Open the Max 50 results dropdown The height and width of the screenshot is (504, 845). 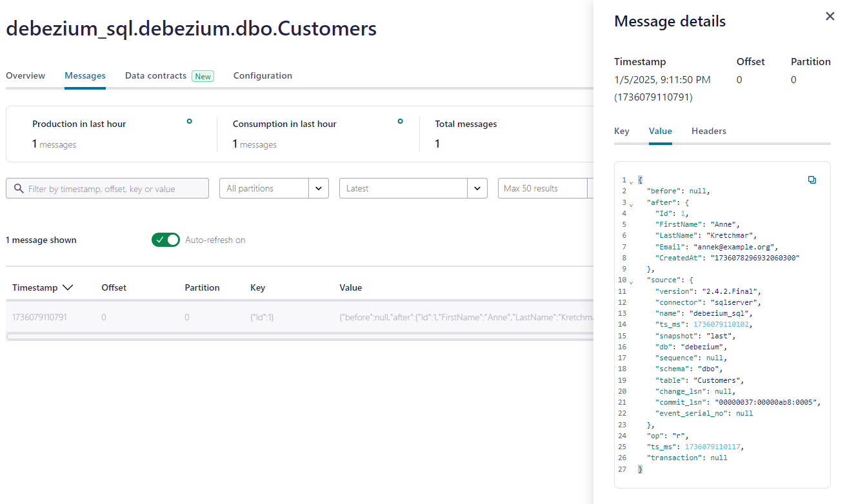546,188
